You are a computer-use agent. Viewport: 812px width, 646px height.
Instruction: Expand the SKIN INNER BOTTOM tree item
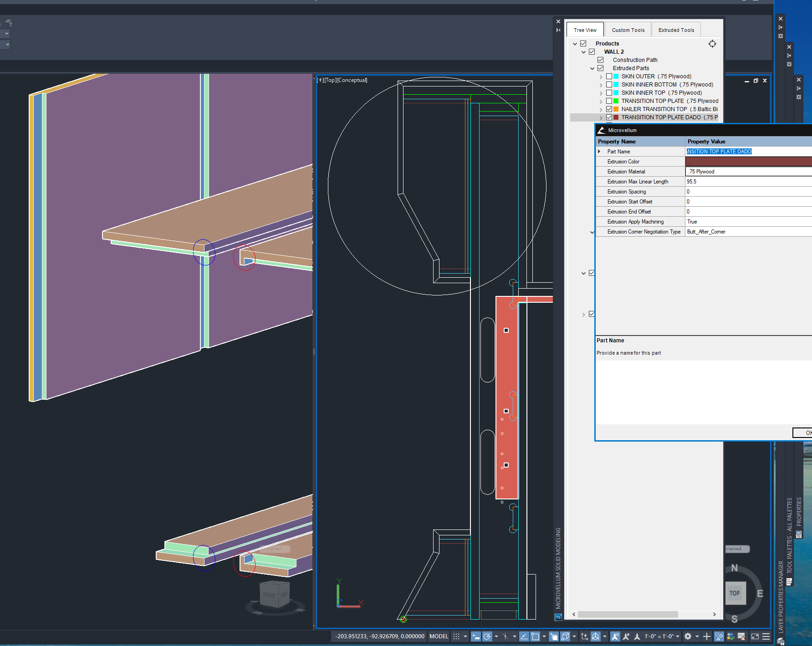601,85
